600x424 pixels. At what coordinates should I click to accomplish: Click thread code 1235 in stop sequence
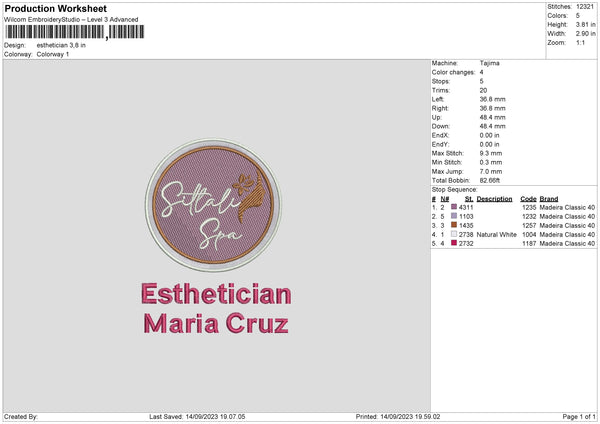529,207
